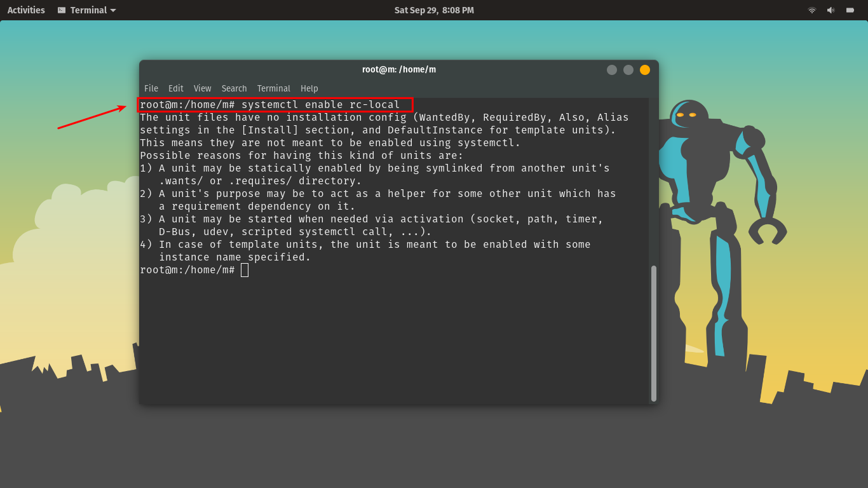Open the Help menu
Viewport: 868px width, 488px height.
(x=309, y=88)
